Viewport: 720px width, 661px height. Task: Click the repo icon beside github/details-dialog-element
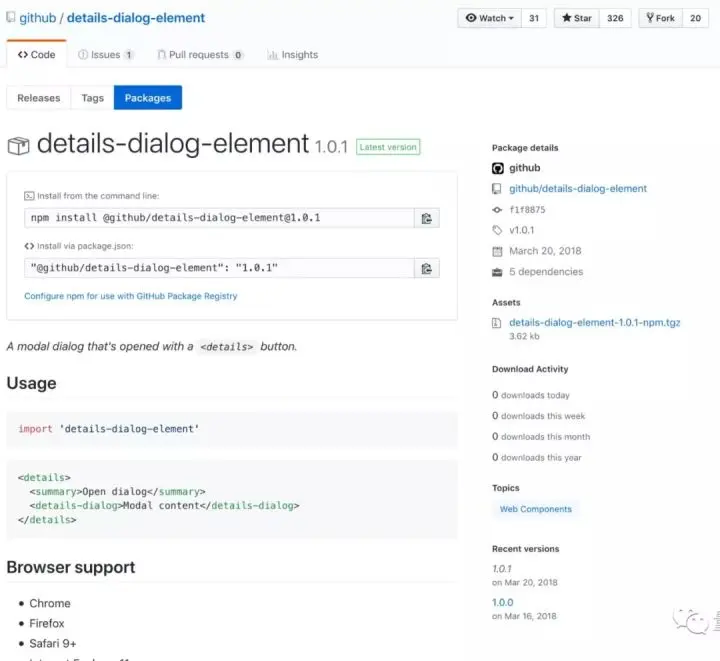pos(497,189)
